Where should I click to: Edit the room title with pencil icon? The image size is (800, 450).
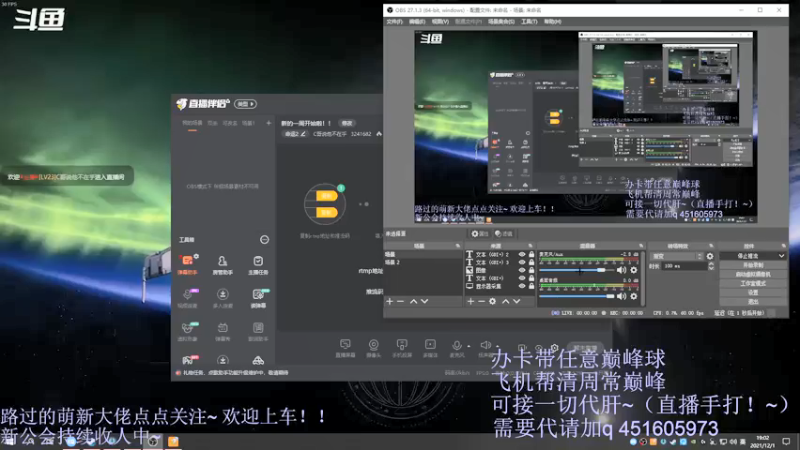(x=303, y=134)
